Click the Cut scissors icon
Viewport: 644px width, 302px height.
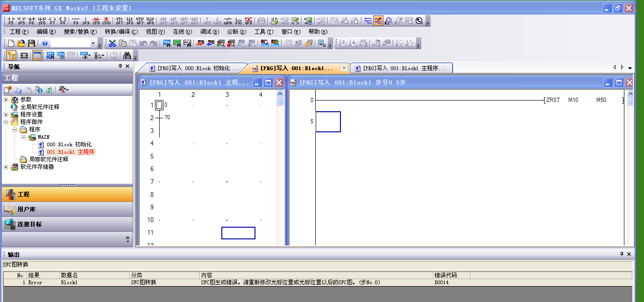(112, 43)
